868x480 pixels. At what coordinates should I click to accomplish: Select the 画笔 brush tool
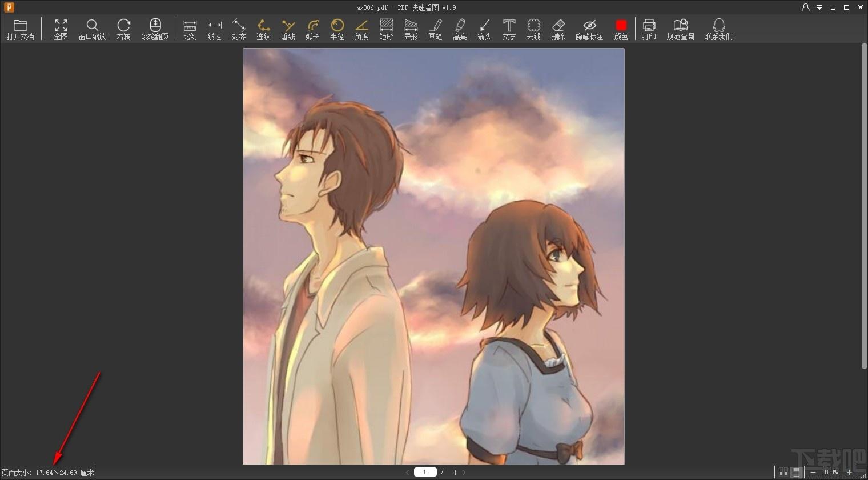click(435, 30)
